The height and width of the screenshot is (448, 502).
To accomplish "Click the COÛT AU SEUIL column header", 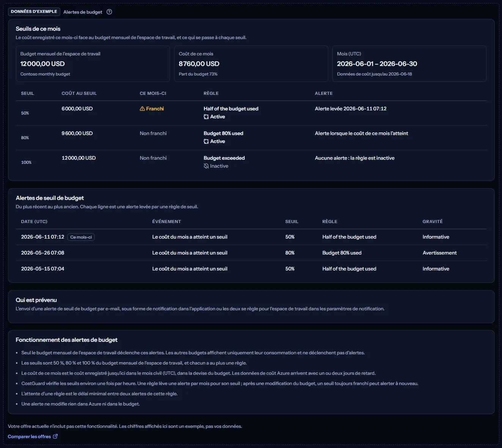I will (79, 93).
